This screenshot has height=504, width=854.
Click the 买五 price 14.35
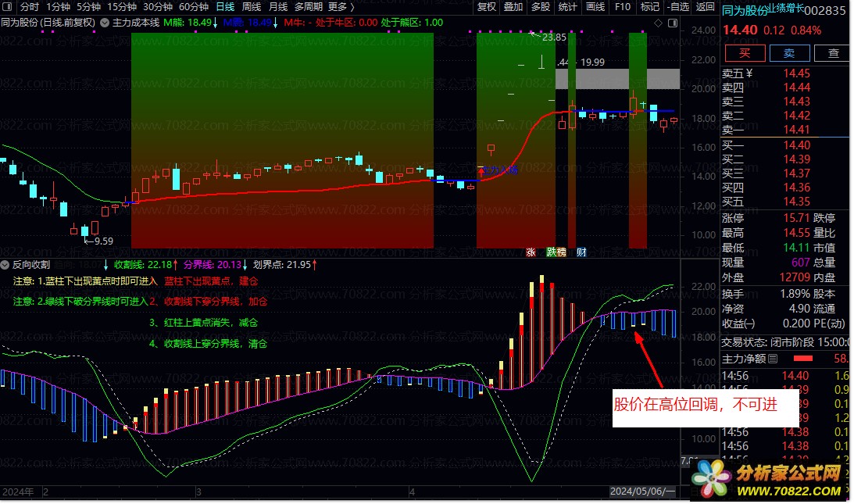(797, 202)
